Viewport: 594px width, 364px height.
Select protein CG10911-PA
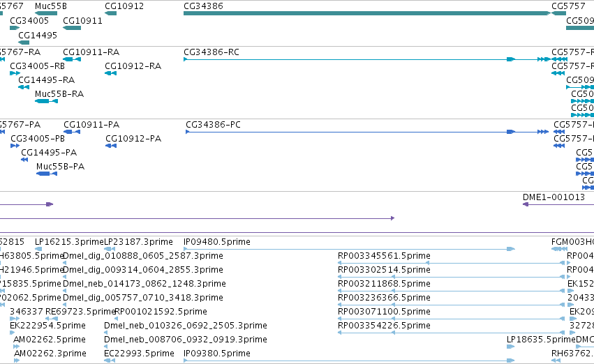click(91, 125)
